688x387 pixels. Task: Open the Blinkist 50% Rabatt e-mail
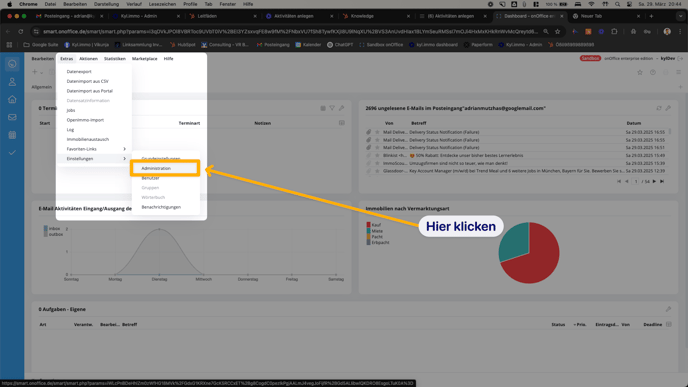pos(466,155)
